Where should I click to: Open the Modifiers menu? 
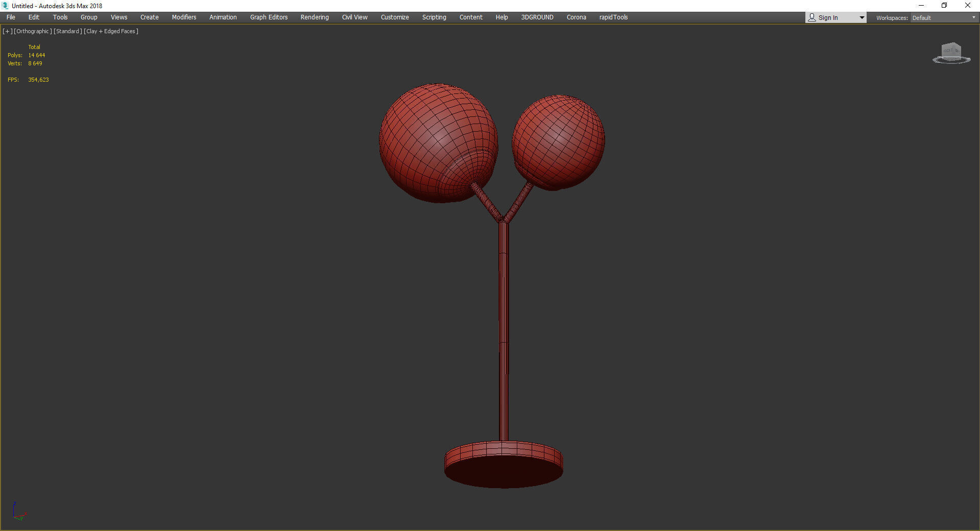coord(184,17)
